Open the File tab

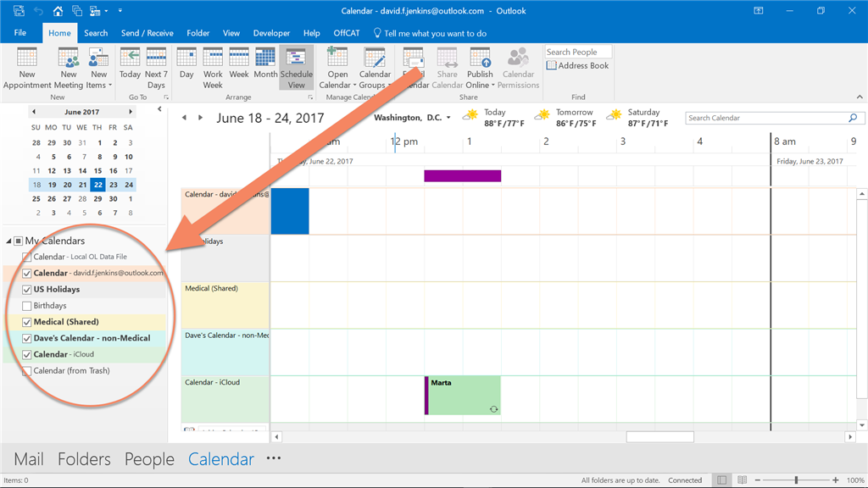(20, 33)
